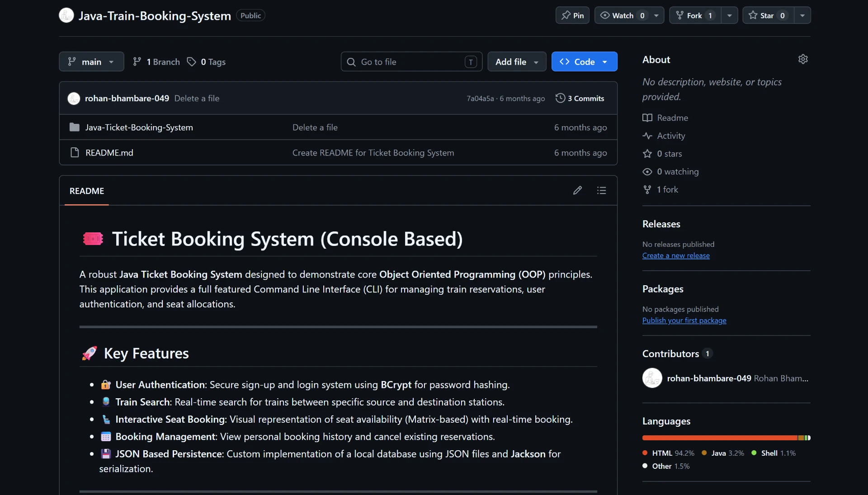The width and height of the screenshot is (868, 495).
Task: Open the About settings gear icon
Action: click(803, 59)
